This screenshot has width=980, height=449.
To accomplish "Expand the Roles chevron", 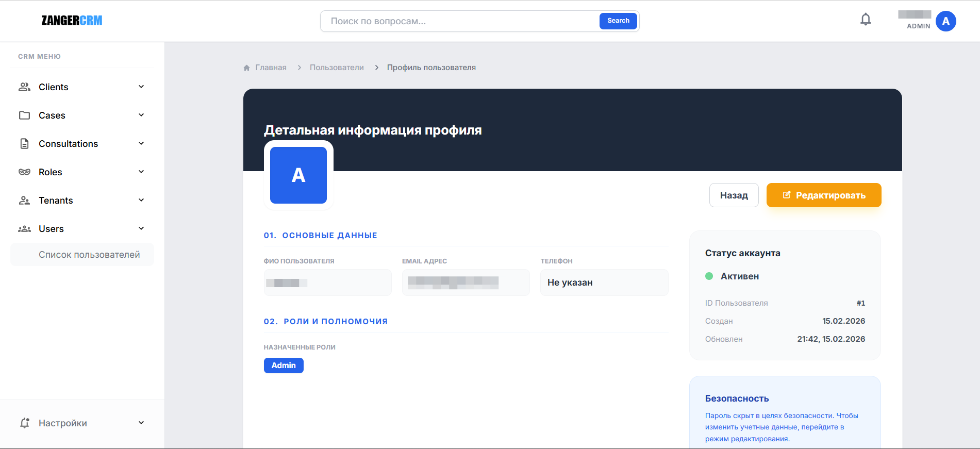I will coord(141,172).
